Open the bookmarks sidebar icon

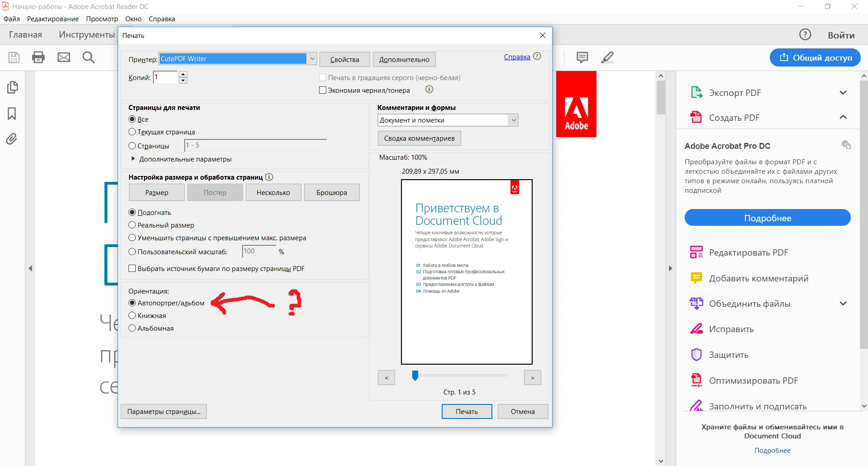tap(12, 114)
